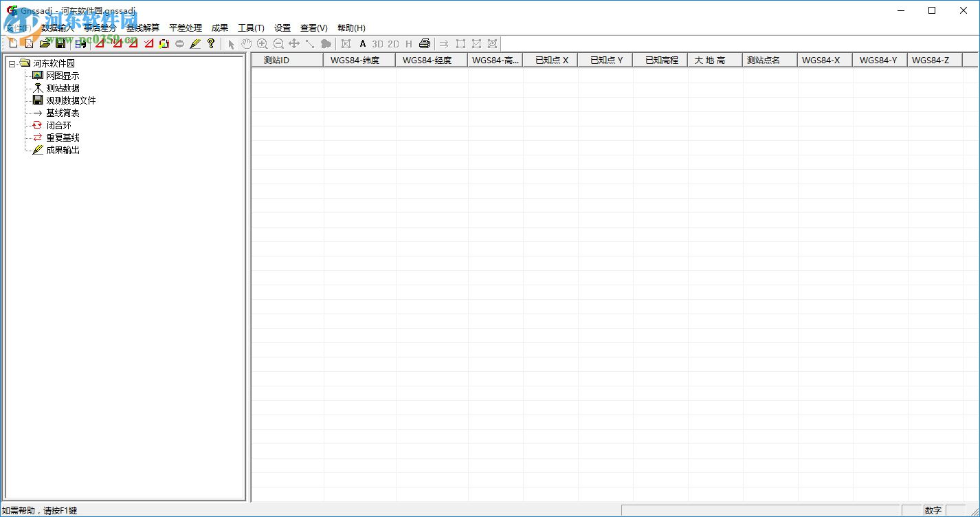This screenshot has width=980, height=517.
Task: Click the WGS84-Z column header
Action: point(935,60)
